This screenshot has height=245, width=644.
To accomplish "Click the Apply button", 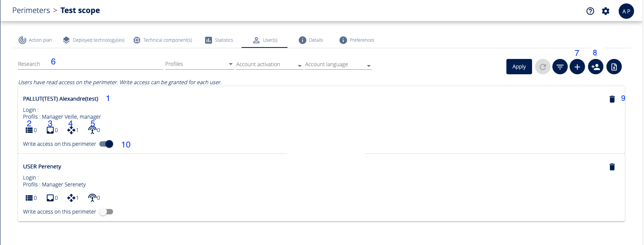I will pyautogui.click(x=519, y=67).
